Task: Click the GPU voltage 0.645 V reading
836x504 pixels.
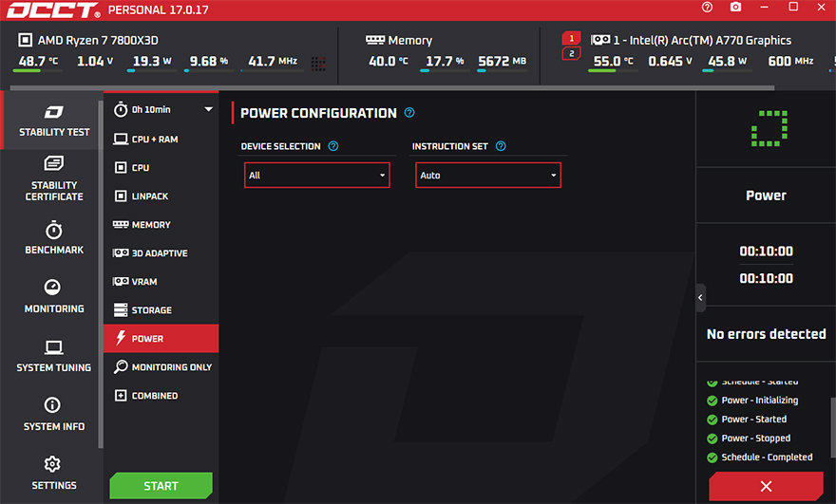Action: point(670,62)
